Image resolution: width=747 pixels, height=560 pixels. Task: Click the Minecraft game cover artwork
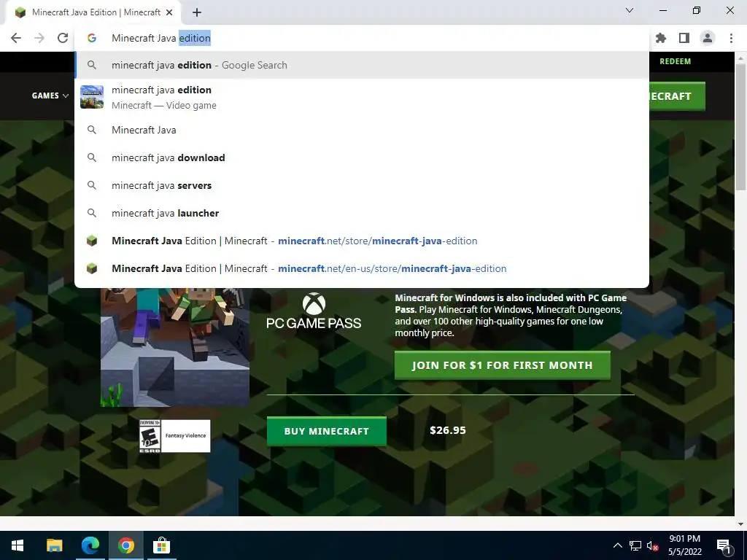(175, 347)
